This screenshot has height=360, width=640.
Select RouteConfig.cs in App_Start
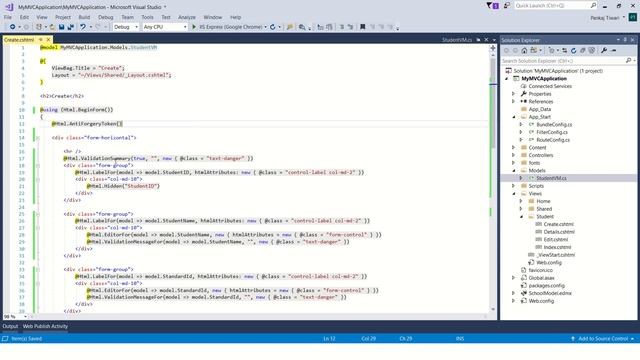(553, 140)
